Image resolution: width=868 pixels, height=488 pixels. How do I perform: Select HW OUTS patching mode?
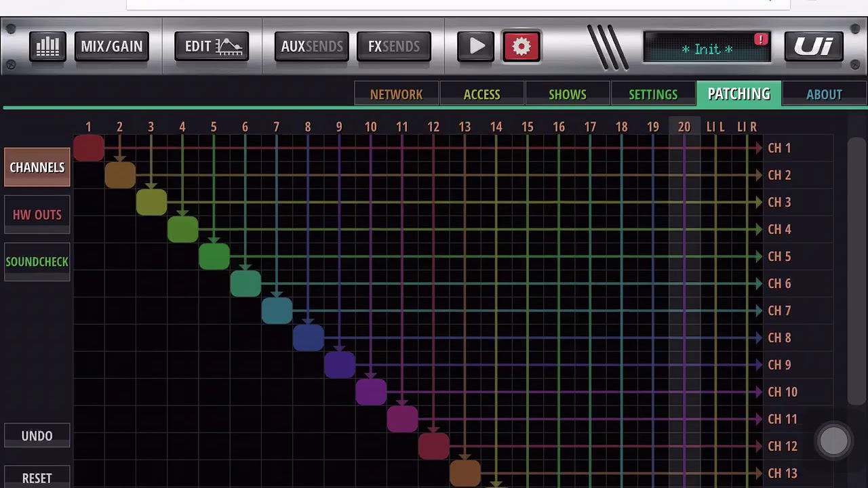click(x=37, y=215)
